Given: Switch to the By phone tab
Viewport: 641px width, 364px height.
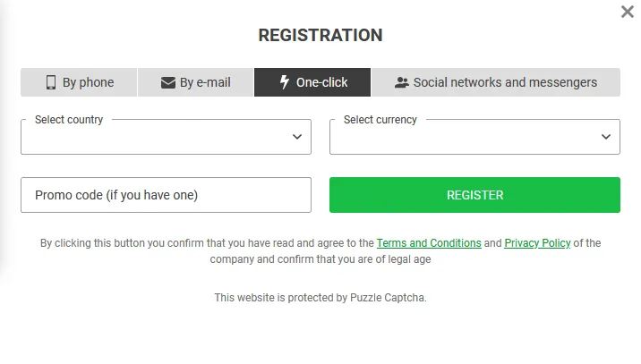Looking at the screenshot, I should pyautogui.click(x=80, y=82).
